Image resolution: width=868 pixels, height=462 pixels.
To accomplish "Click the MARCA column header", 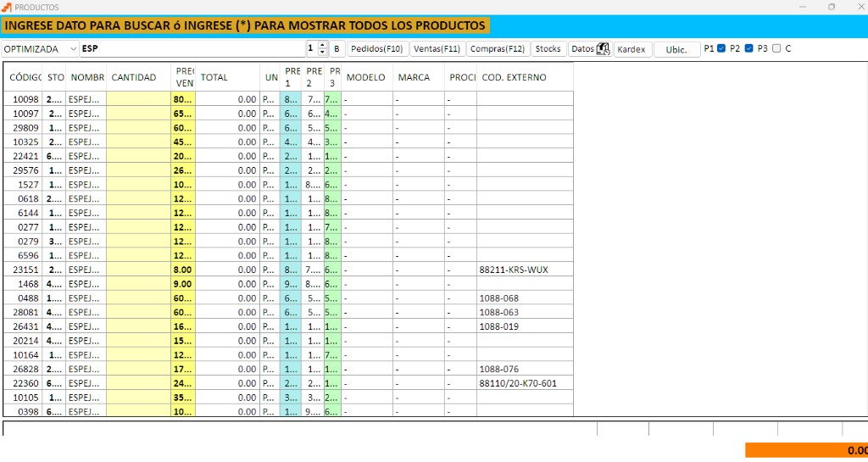I will click(419, 77).
